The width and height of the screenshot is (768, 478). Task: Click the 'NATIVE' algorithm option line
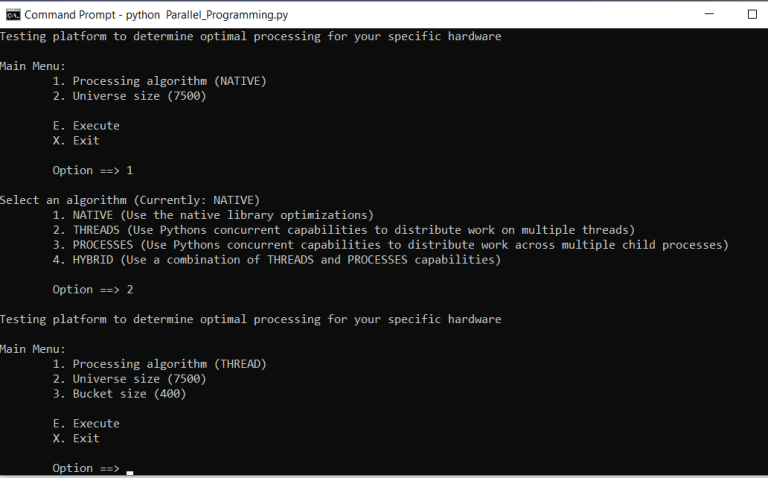213,215
